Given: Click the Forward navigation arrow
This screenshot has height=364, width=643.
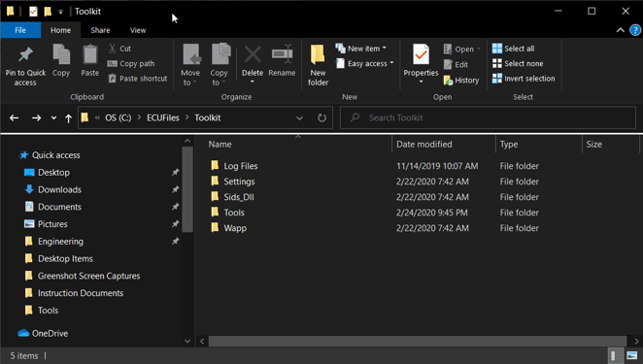Looking at the screenshot, I should point(37,118).
